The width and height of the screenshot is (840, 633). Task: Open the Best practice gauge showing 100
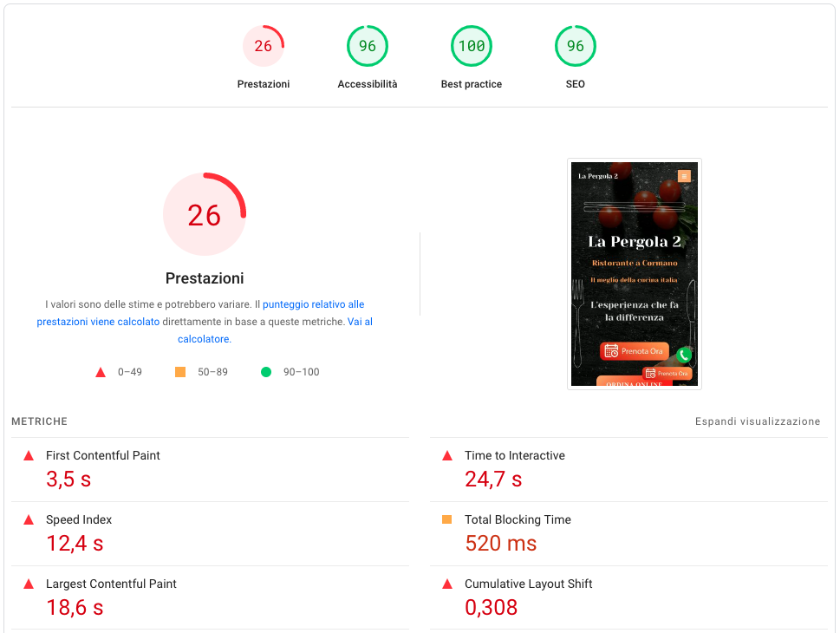pos(472,46)
